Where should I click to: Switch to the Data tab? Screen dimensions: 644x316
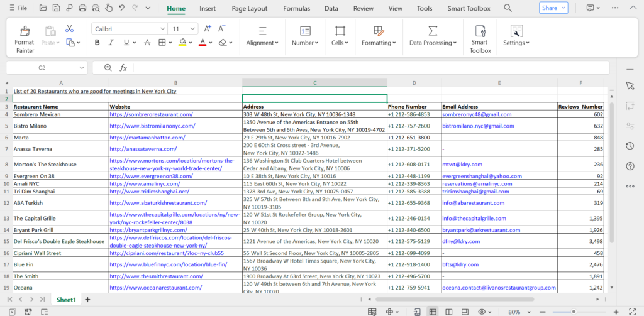pyautogui.click(x=331, y=8)
